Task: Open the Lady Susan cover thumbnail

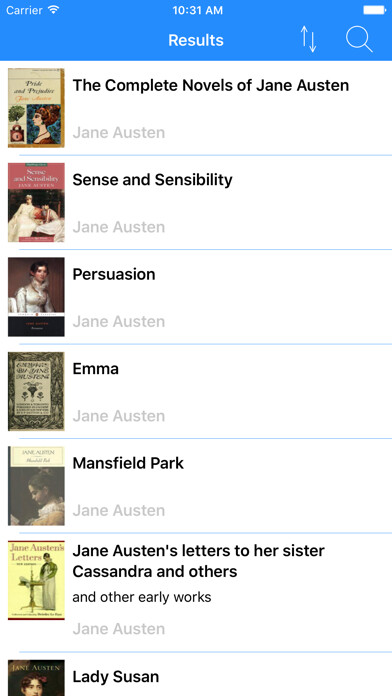Action: [x=36, y=678]
